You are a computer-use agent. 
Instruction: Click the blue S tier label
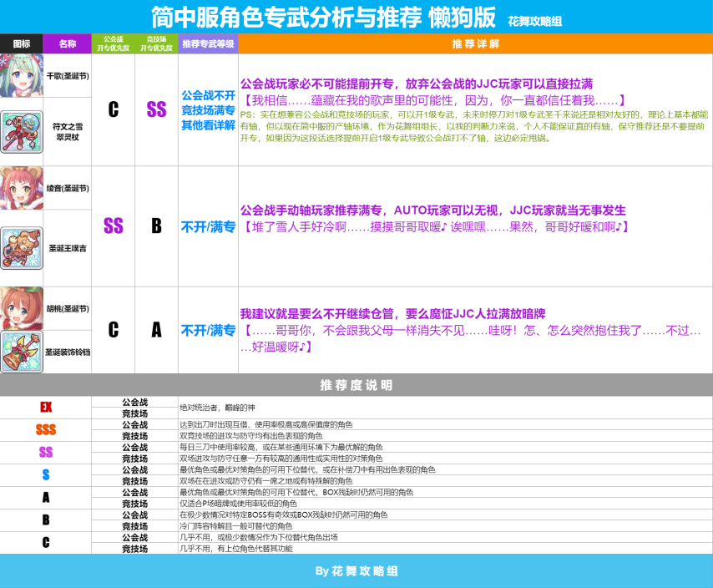(x=46, y=474)
